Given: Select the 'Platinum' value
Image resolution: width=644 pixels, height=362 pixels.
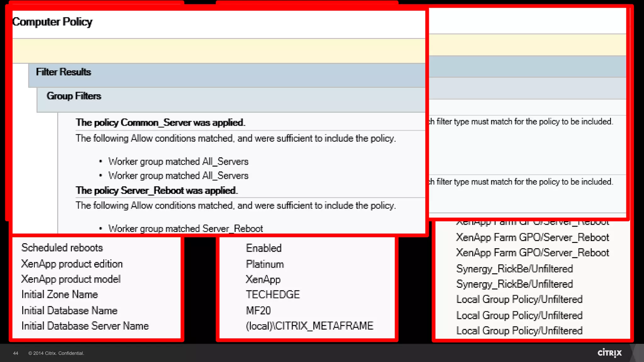Looking at the screenshot, I should (265, 264).
